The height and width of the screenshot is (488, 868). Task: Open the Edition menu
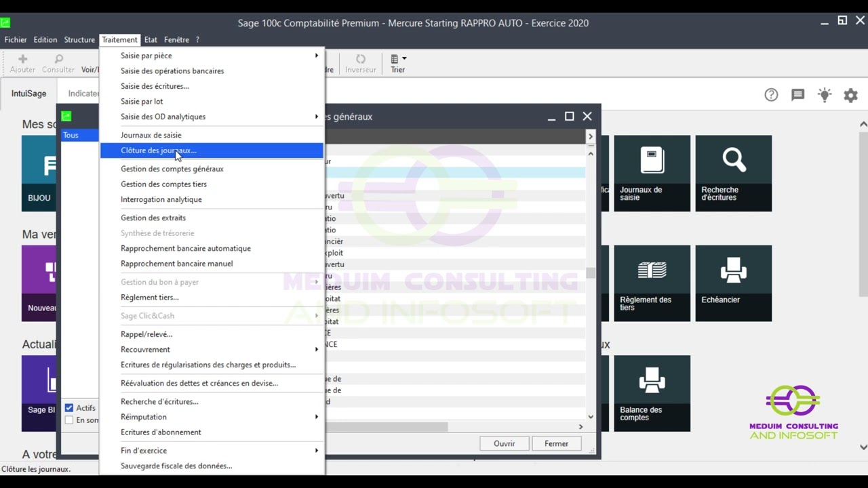(45, 40)
